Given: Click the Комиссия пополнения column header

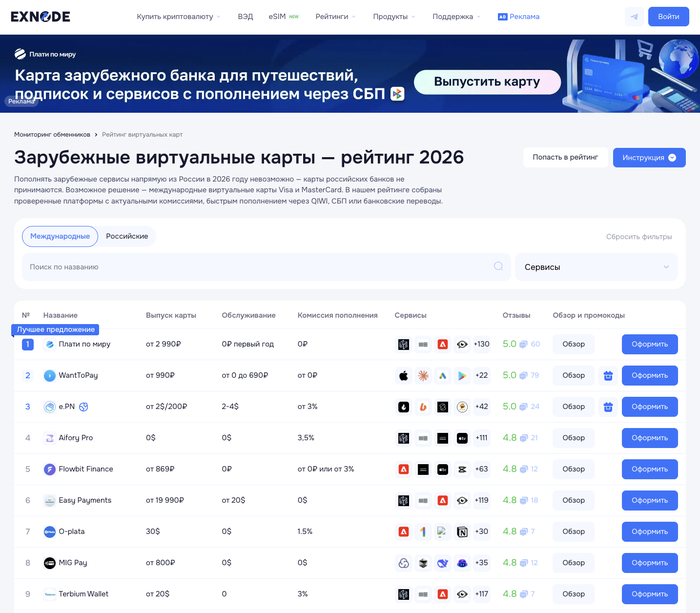Looking at the screenshot, I should (338, 315).
